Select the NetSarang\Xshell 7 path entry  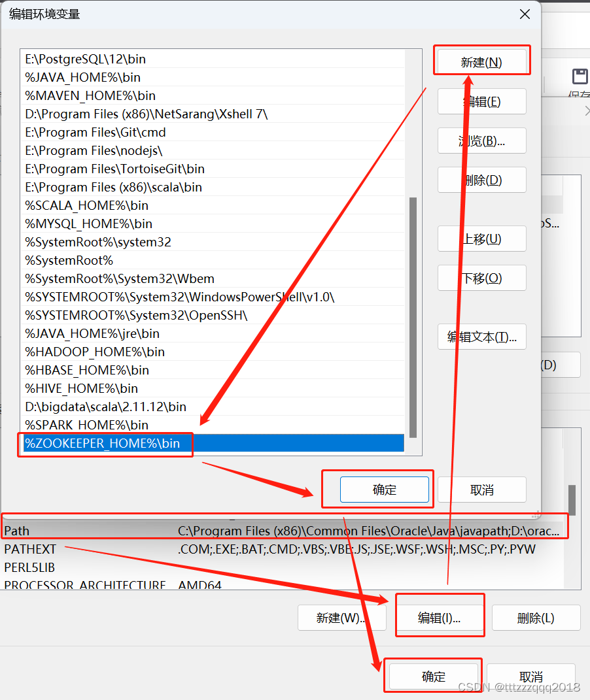click(213, 114)
